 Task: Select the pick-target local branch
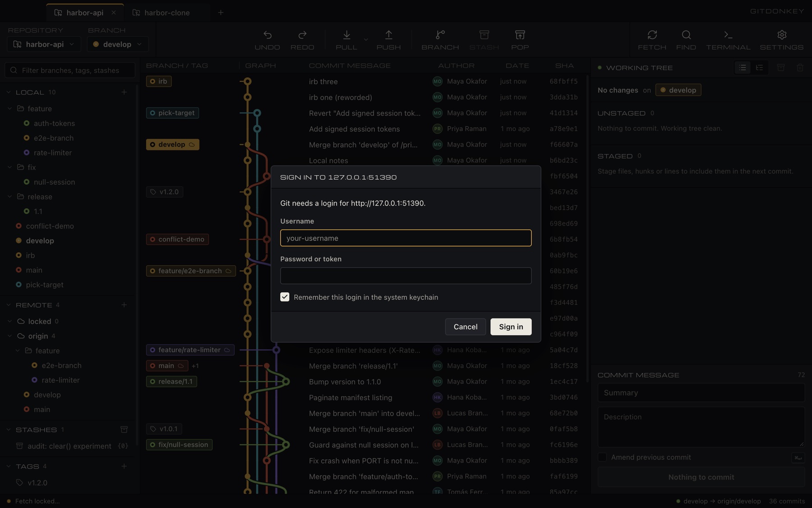pos(44,284)
